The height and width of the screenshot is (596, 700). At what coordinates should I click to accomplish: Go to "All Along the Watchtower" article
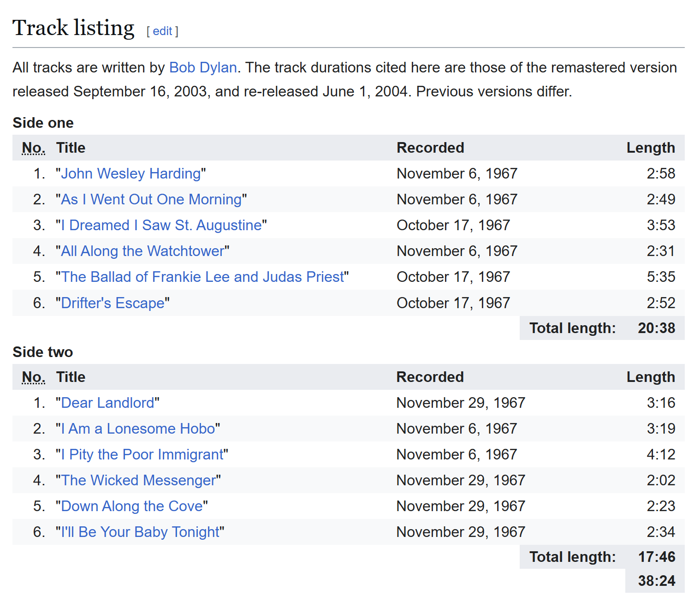pyautogui.click(x=142, y=251)
